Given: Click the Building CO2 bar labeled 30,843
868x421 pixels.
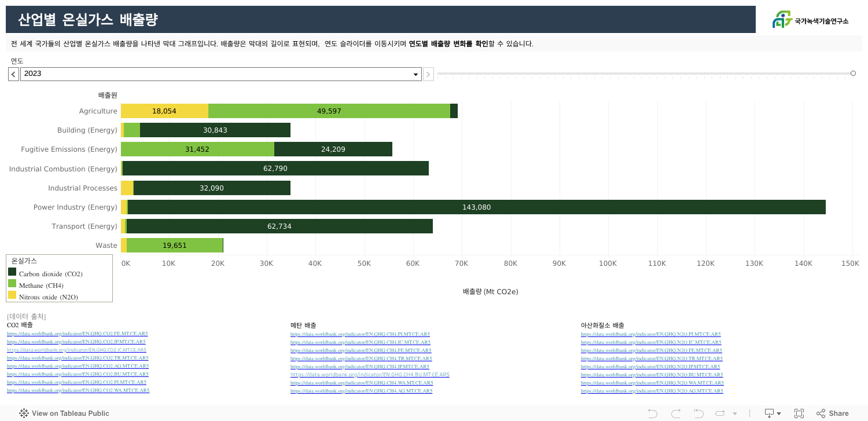Looking at the screenshot, I should coord(215,130).
